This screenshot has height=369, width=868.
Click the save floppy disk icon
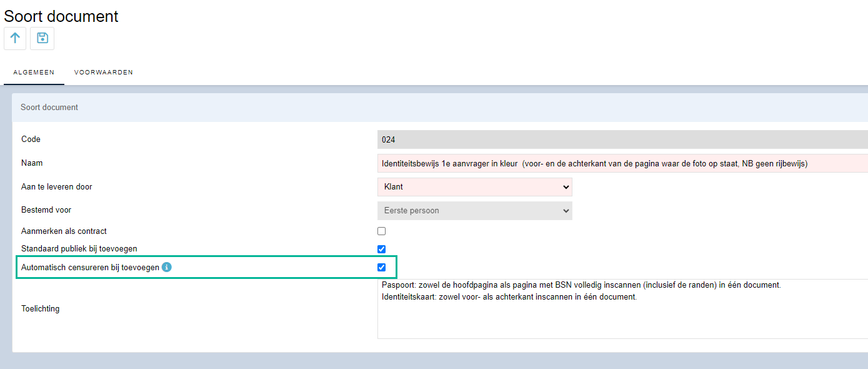click(42, 38)
